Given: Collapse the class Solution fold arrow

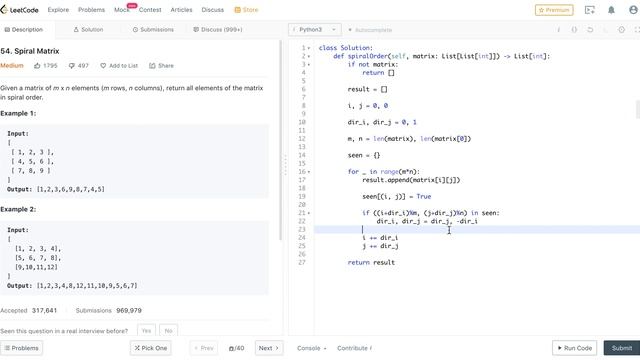Looking at the screenshot, I should (x=309, y=48).
